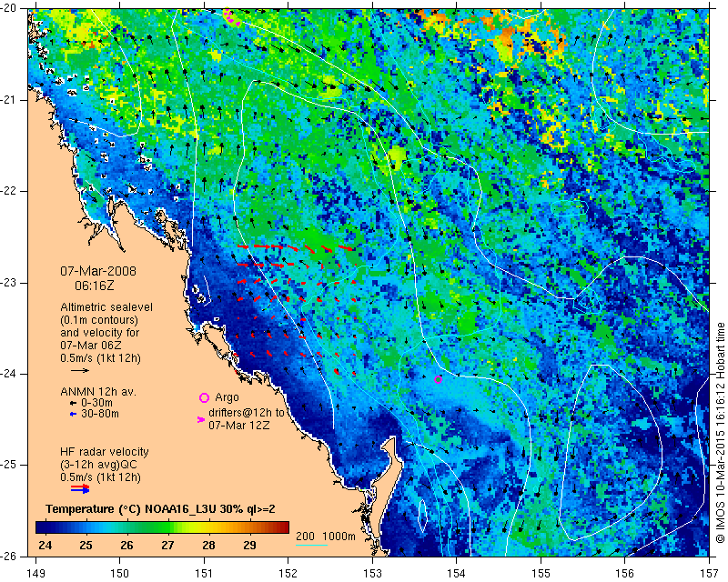Click the longitude axis label 155
The image size is (728, 582).
pos(541,574)
